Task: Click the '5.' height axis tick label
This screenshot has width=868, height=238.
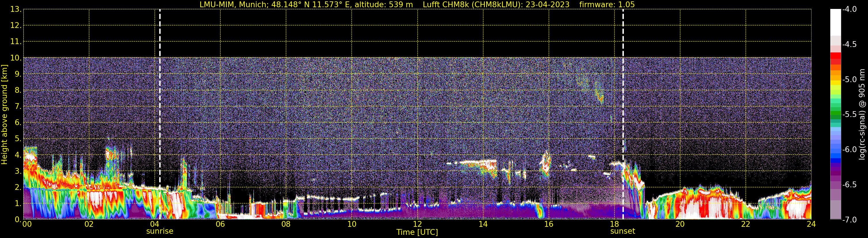Action: point(18,139)
